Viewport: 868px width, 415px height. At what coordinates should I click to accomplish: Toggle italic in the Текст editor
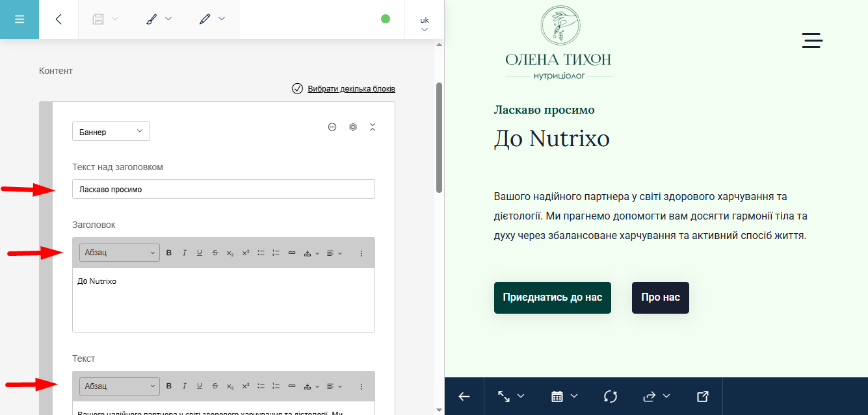click(184, 386)
